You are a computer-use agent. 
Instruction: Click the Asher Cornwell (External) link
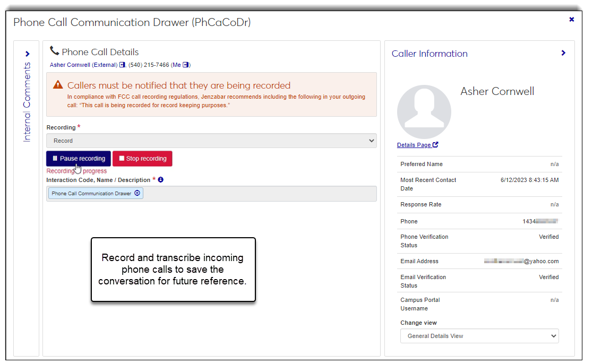pos(83,65)
